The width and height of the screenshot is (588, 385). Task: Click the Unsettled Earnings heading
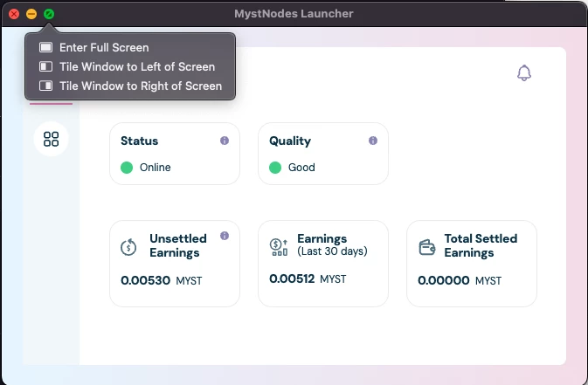(x=177, y=245)
